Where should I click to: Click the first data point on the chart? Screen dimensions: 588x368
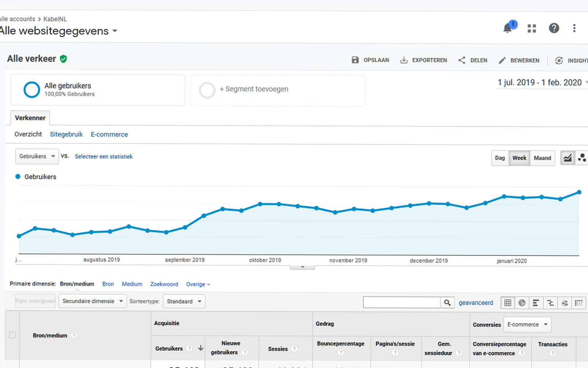tap(19, 236)
